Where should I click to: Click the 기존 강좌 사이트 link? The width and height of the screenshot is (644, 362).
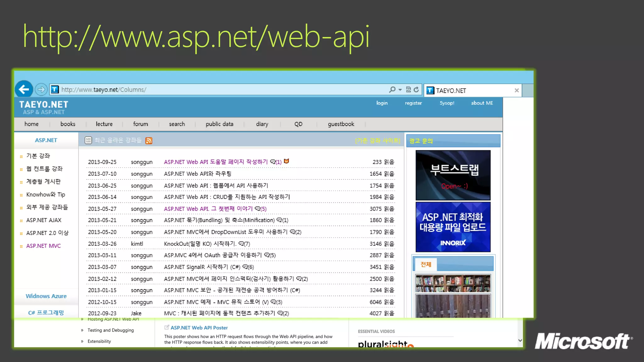coord(378,140)
